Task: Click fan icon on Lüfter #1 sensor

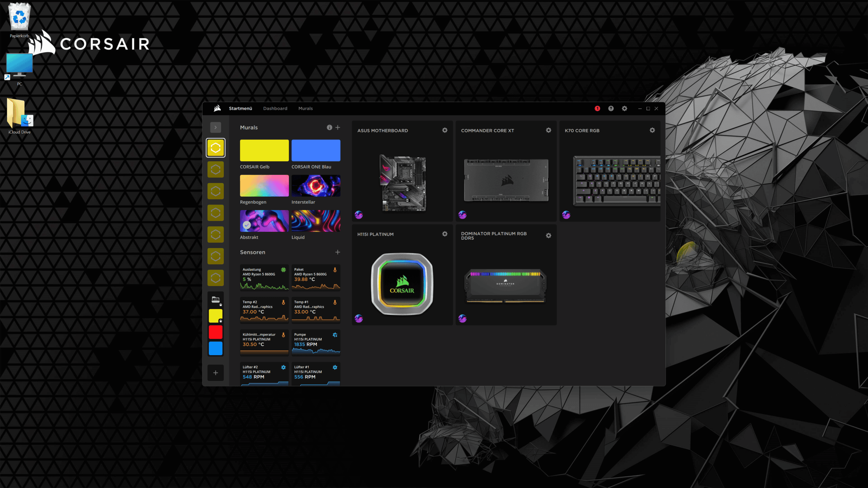Action: (x=335, y=367)
